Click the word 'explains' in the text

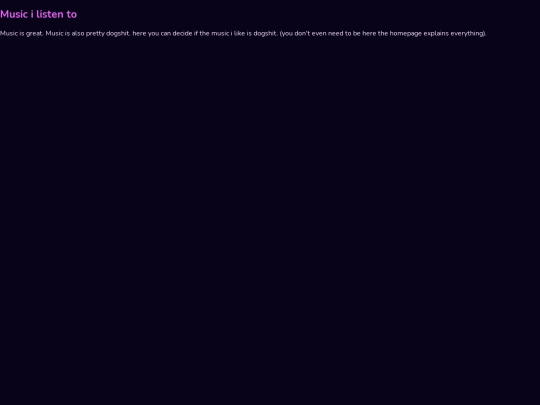coord(436,34)
